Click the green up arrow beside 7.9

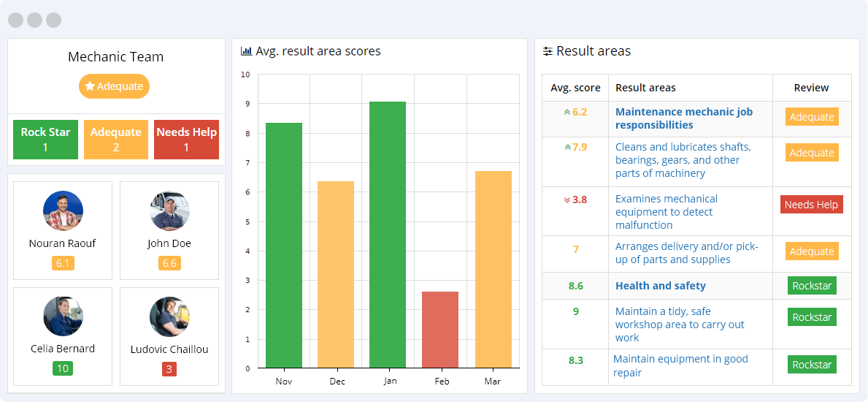(x=566, y=148)
